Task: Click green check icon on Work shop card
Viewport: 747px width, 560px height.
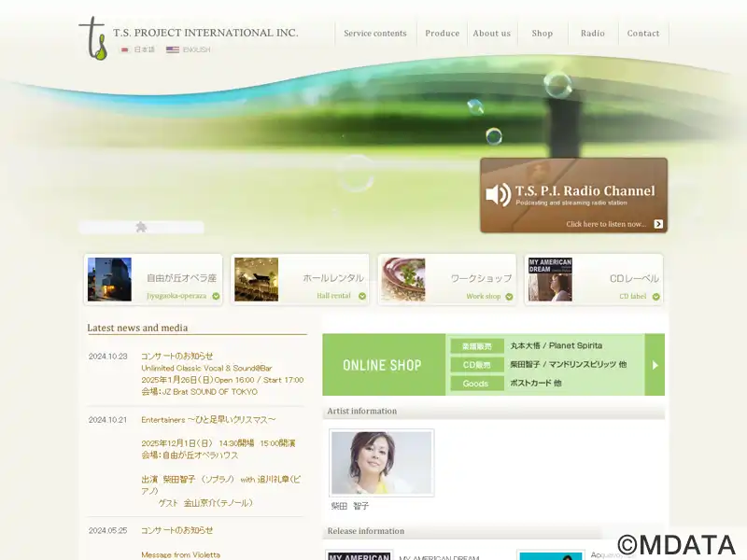Action: (509, 297)
